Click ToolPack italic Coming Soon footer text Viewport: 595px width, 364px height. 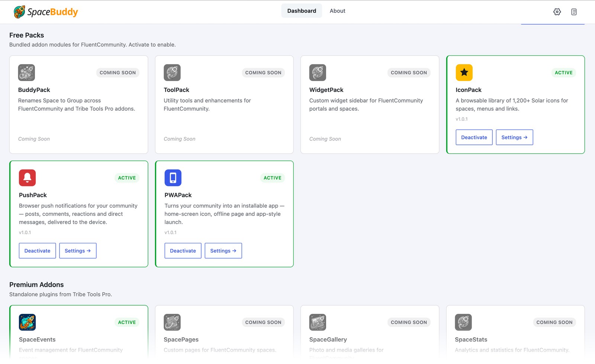pos(179,139)
